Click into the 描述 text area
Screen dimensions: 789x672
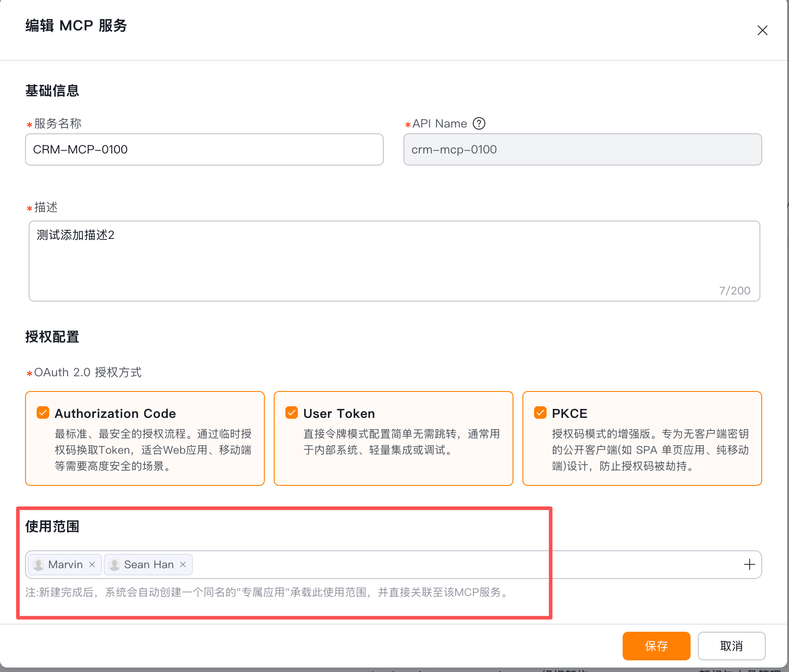tap(394, 261)
